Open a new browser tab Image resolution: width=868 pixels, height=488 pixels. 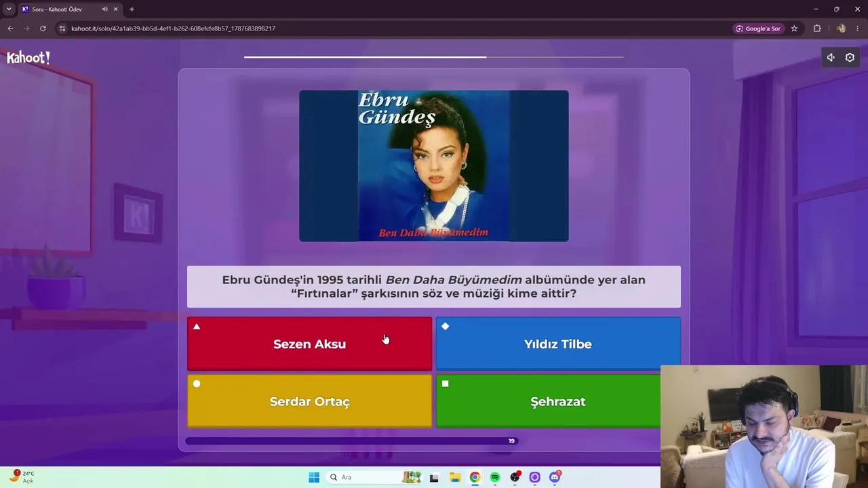pyautogui.click(x=132, y=9)
